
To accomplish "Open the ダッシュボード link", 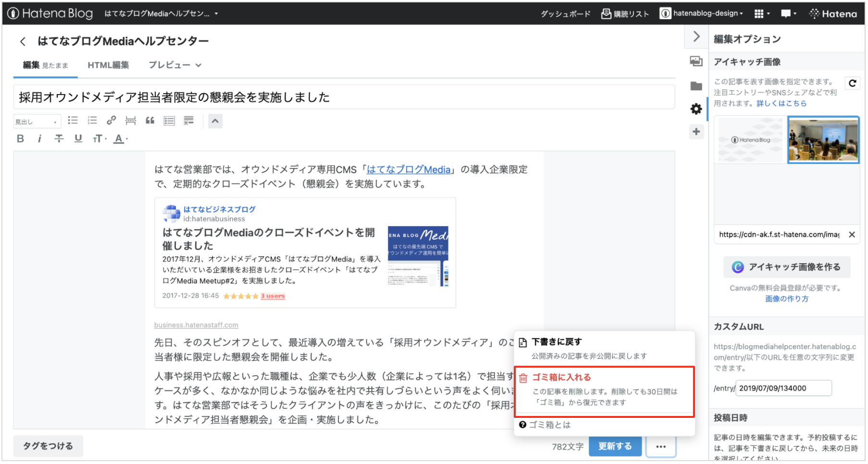I will [x=565, y=14].
